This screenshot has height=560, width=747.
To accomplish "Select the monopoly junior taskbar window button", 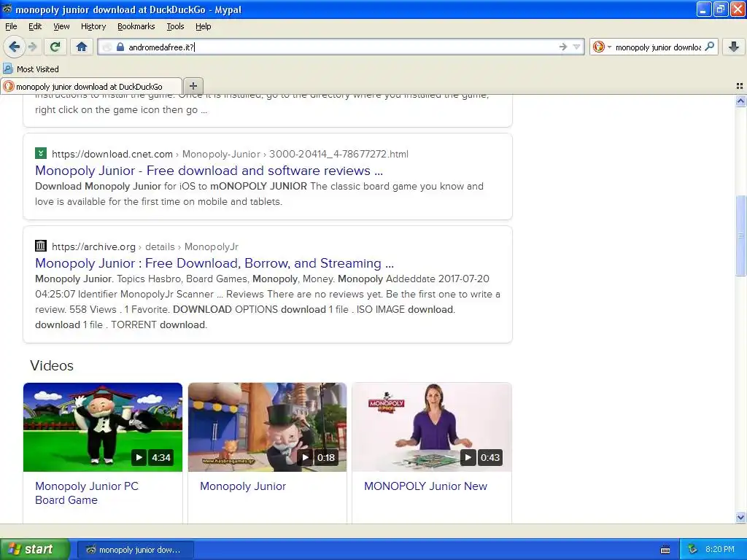I will [135, 550].
